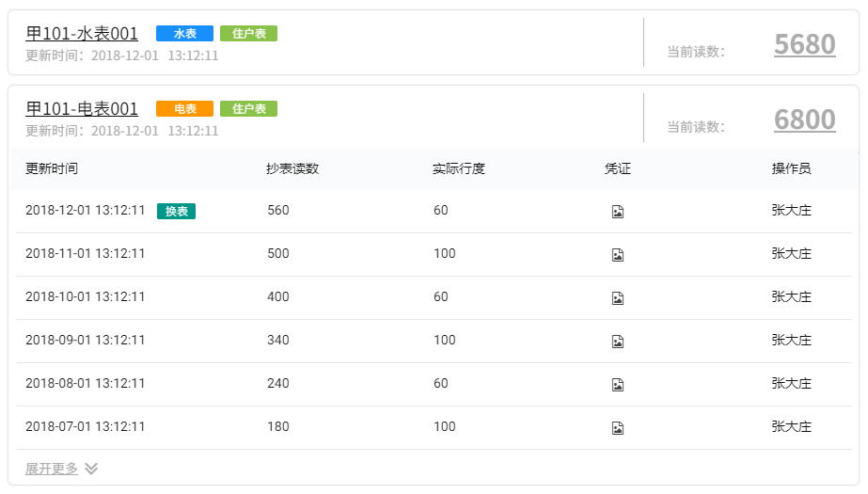
Task: Click the 抄表读数 column header
Action: click(x=292, y=169)
